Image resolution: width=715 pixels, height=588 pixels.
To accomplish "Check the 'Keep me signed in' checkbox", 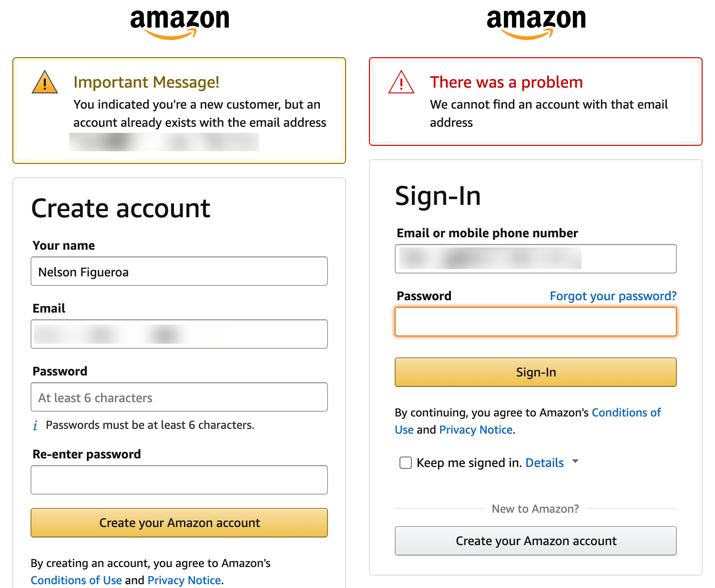I will (406, 463).
